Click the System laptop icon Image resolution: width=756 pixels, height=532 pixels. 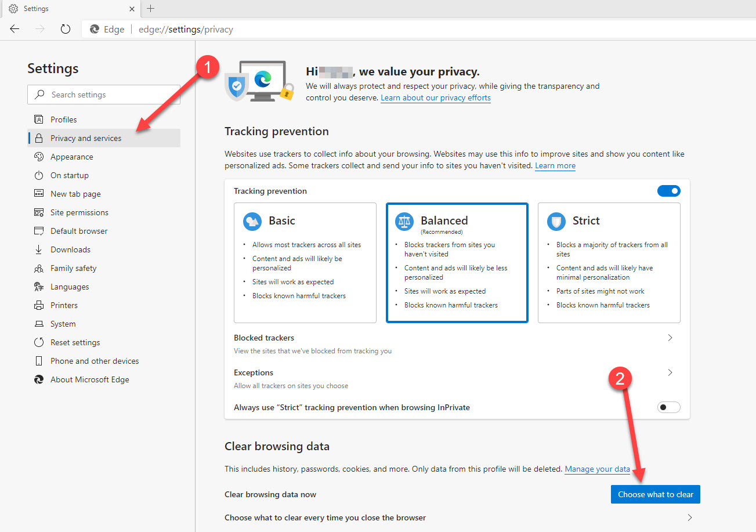pyautogui.click(x=39, y=324)
